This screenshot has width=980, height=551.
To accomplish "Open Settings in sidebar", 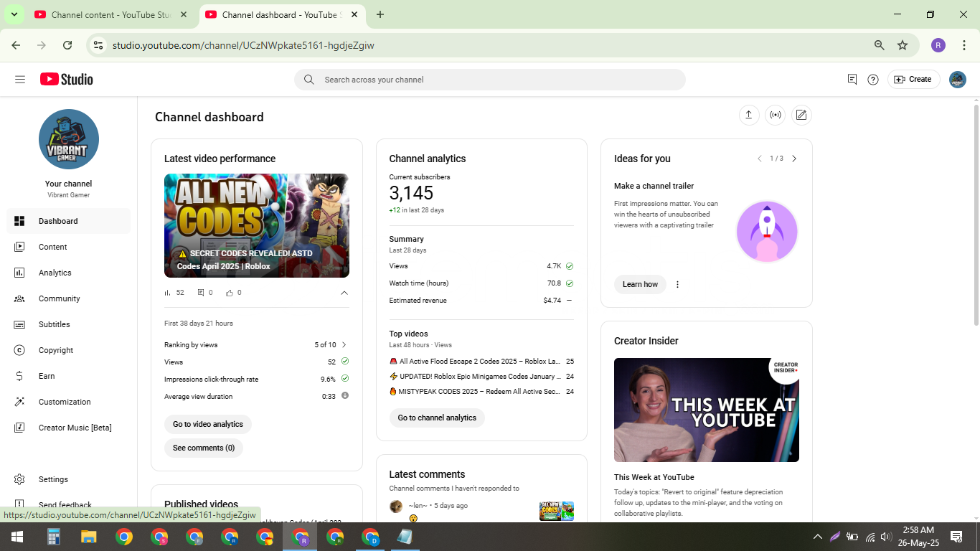I will (69, 479).
